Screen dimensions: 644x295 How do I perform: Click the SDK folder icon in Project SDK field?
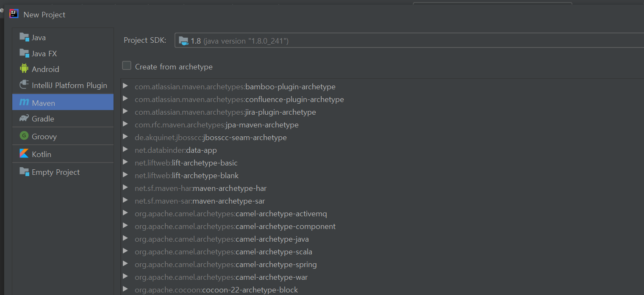coord(183,41)
